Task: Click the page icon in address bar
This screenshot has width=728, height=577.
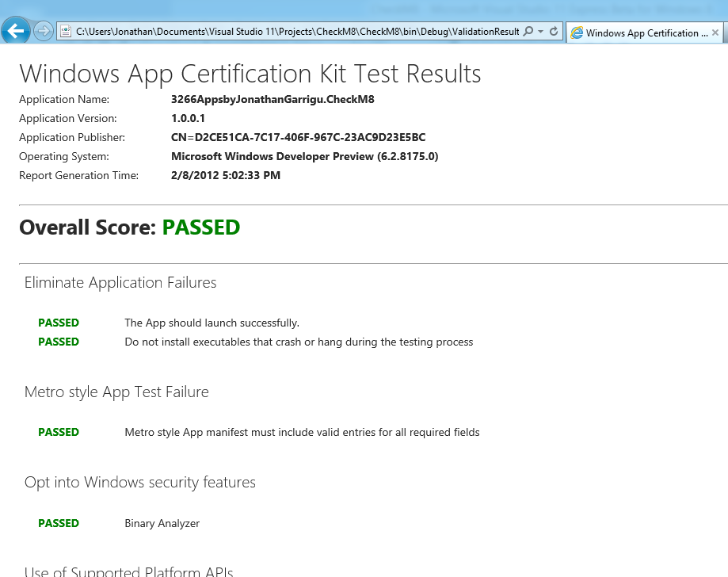Action: pos(66,32)
